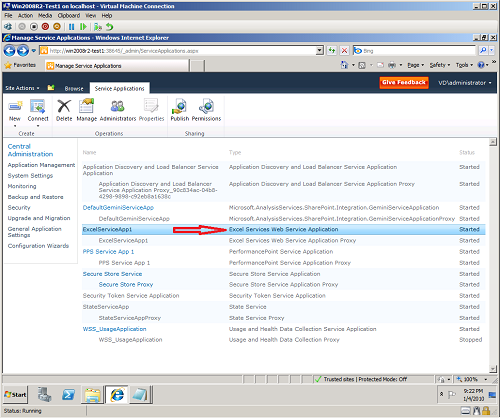Click the Bing search magnifier icon

coord(483,50)
